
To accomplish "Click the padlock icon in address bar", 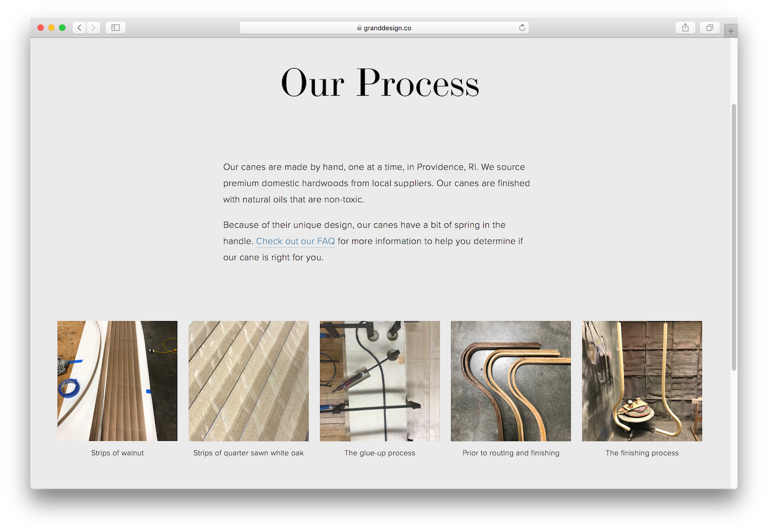I will click(359, 28).
